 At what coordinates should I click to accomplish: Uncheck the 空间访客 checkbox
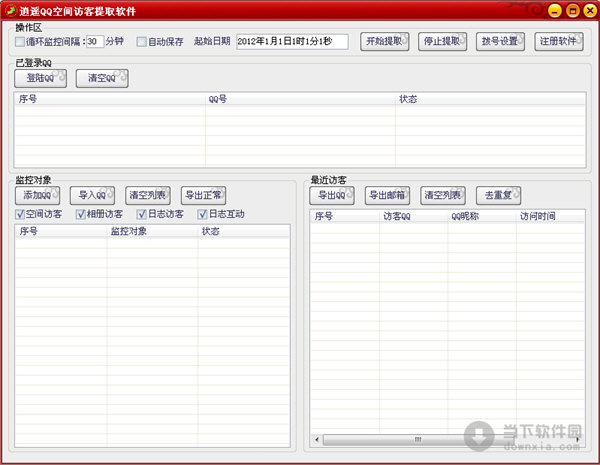(x=20, y=214)
